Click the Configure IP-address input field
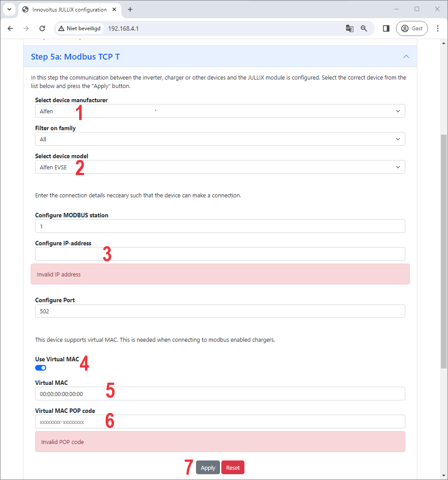Image resolution: width=448 pixels, height=480 pixels. 220,254
